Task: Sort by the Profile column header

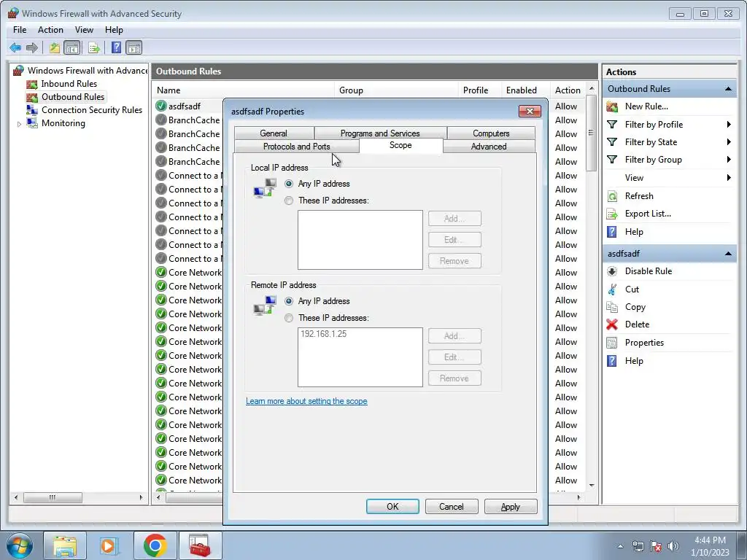Action: (479, 90)
